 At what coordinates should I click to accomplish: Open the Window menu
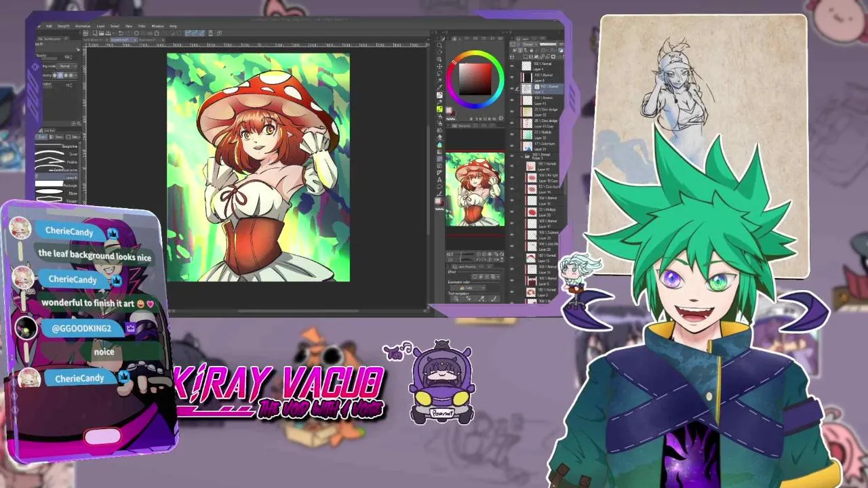tap(157, 26)
